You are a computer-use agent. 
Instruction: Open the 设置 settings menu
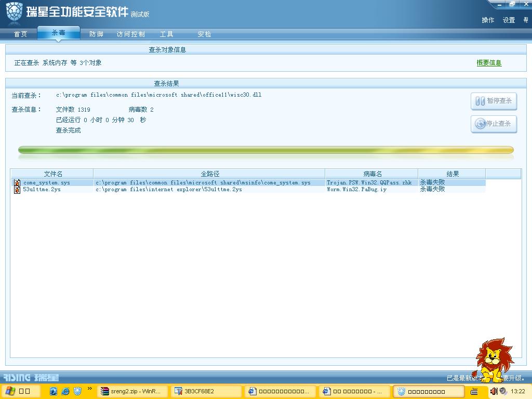pos(509,20)
